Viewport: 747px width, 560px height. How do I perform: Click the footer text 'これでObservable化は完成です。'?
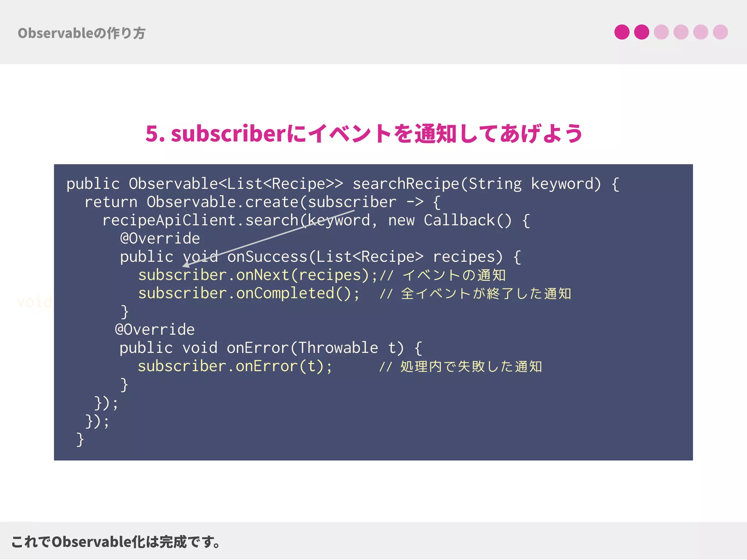(116, 542)
